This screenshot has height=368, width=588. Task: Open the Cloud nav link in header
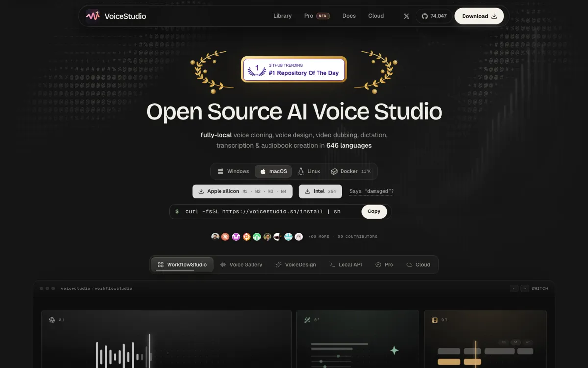click(x=376, y=16)
